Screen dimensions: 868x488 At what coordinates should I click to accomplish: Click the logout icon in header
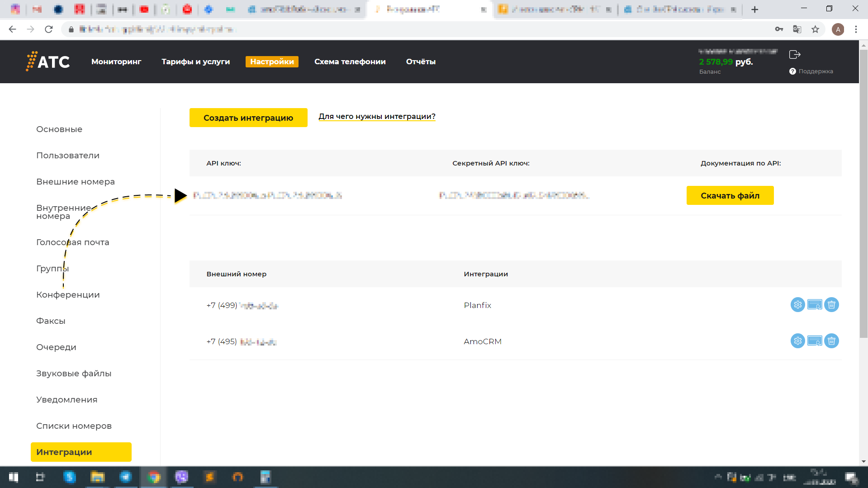click(x=795, y=55)
